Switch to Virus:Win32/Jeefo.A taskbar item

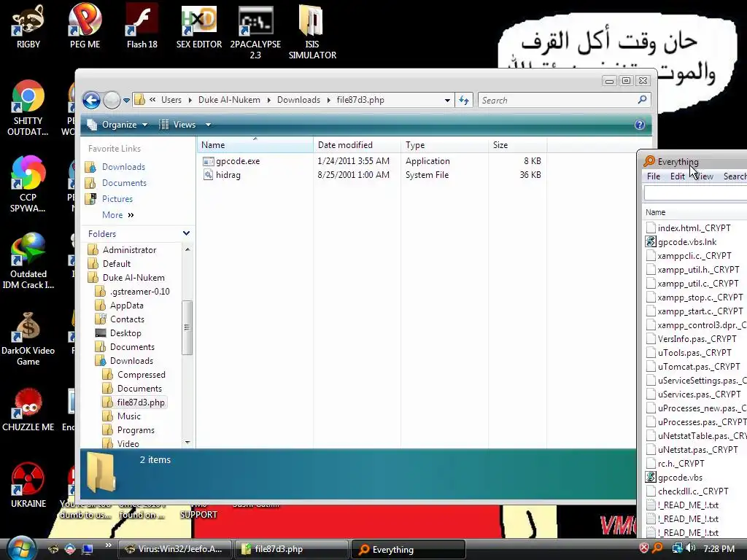coord(174,549)
